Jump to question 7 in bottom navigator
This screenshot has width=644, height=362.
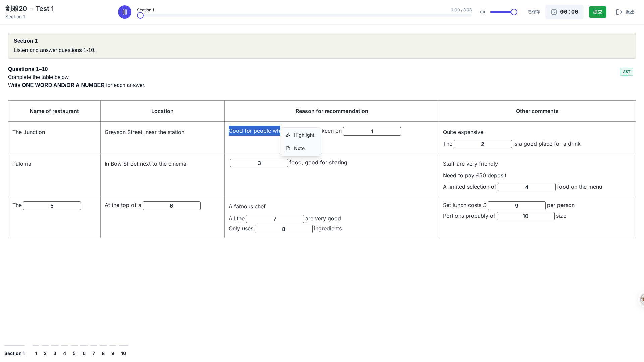pyautogui.click(x=94, y=353)
